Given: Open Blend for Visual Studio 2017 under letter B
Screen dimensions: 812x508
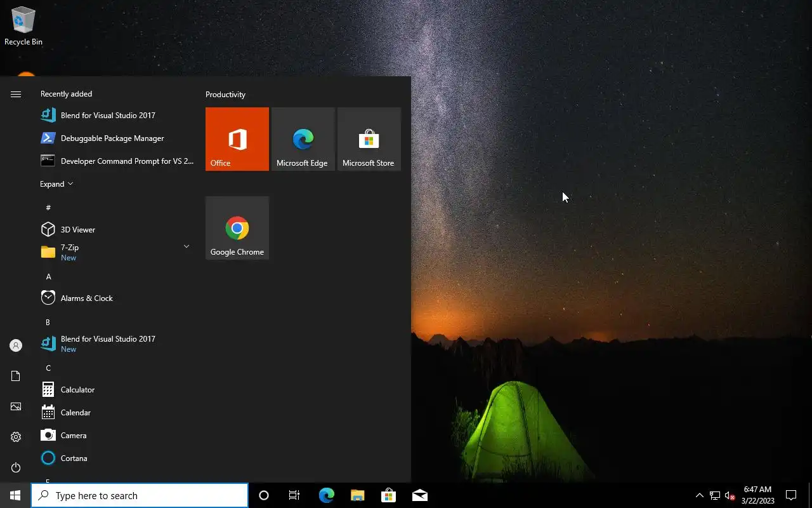Looking at the screenshot, I should [117, 344].
